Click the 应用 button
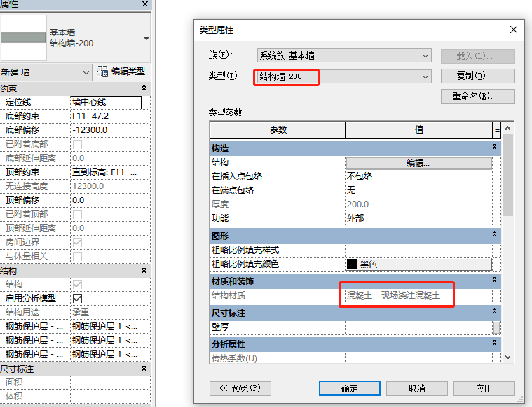This screenshot has width=532, height=407. click(x=484, y=388)
